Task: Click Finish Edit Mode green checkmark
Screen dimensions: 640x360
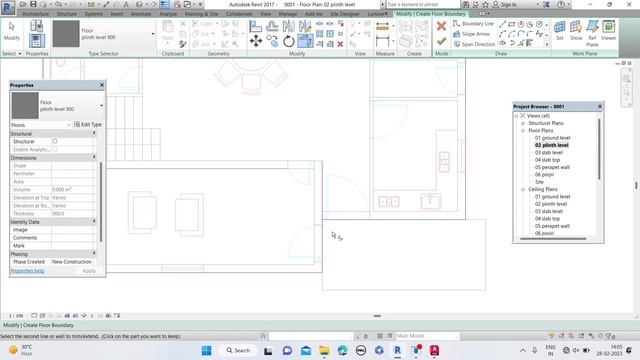Action: click(441, 41)
